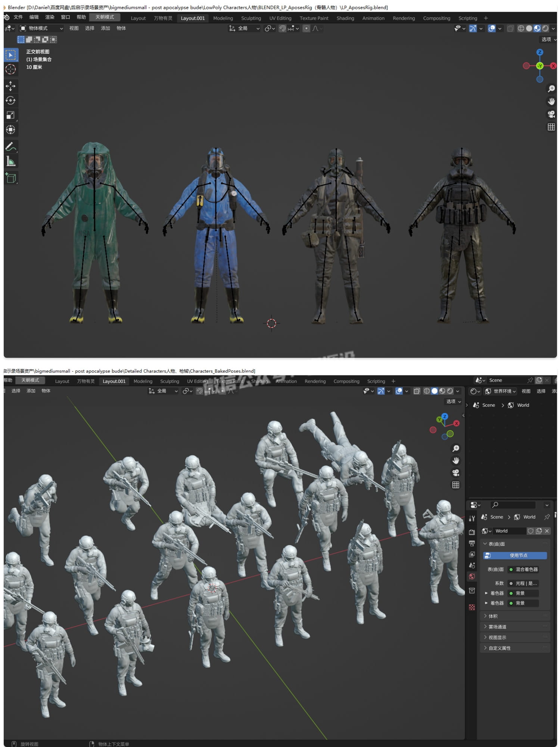The height and width of the screenshot is (747, 560).
Task: Open the 渲染 menu
Action: tap(50, 17)
